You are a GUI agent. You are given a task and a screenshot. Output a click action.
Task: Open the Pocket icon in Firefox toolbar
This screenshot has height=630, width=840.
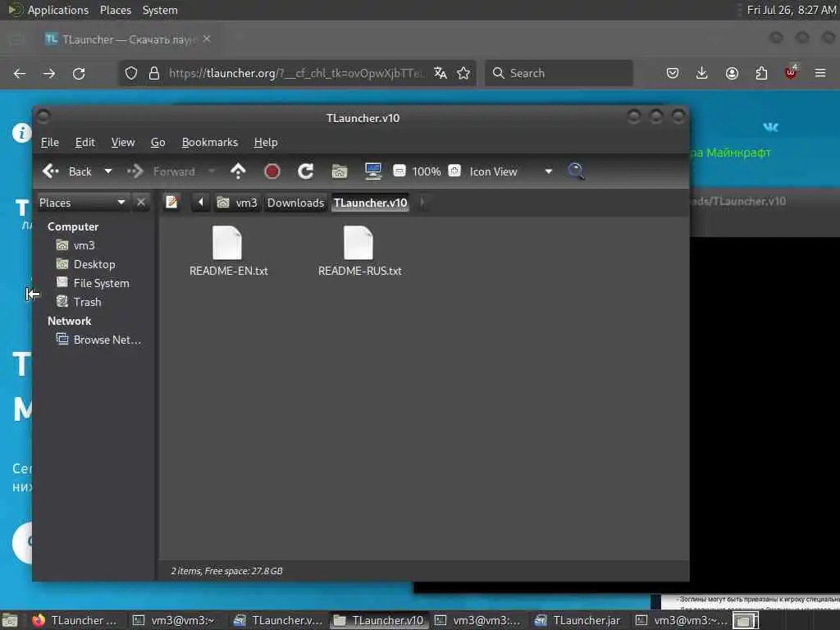coord(673,73)
